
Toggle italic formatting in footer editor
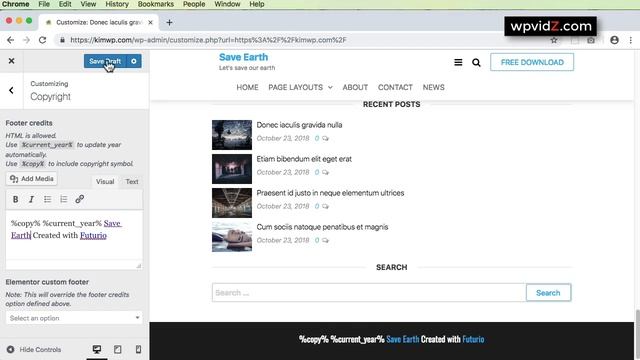[31, 199]
